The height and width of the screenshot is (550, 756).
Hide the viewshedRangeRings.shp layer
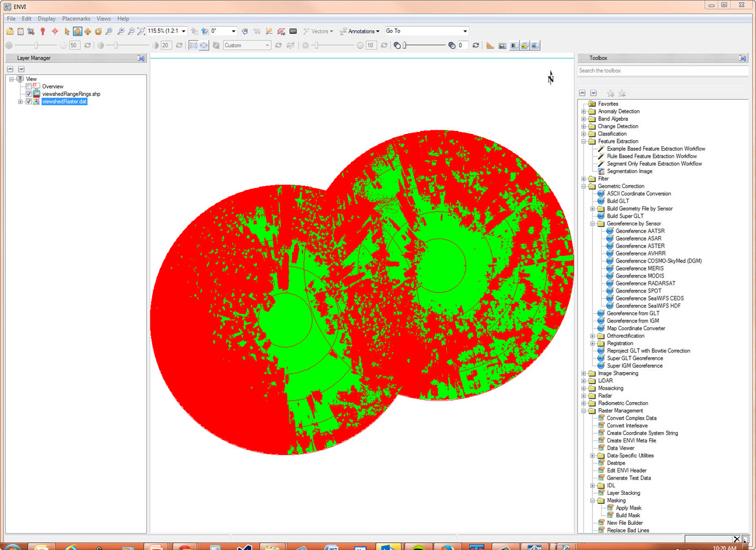coord(29,94)
